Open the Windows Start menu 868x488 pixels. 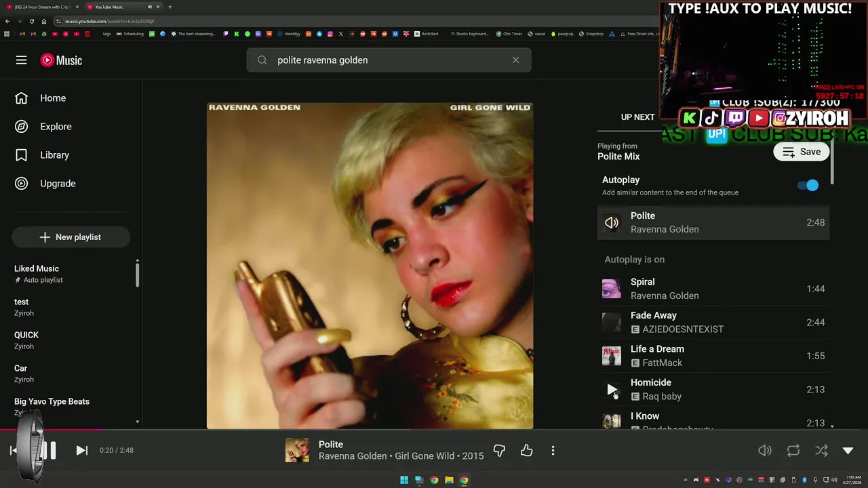tap(404, 480)
